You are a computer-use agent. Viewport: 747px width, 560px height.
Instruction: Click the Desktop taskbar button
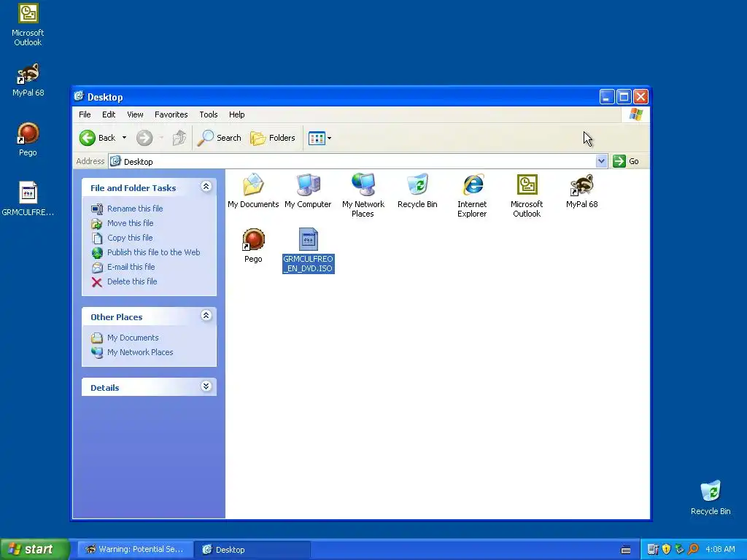pyautogui.click(x=252, y=550)
